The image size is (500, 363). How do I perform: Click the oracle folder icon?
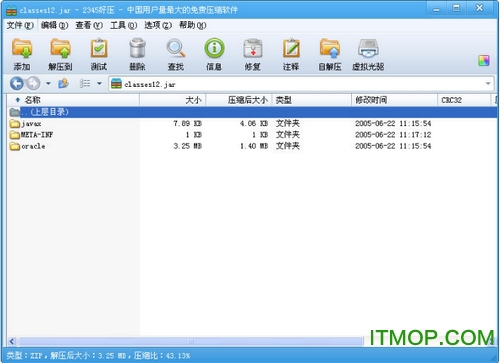15,146
